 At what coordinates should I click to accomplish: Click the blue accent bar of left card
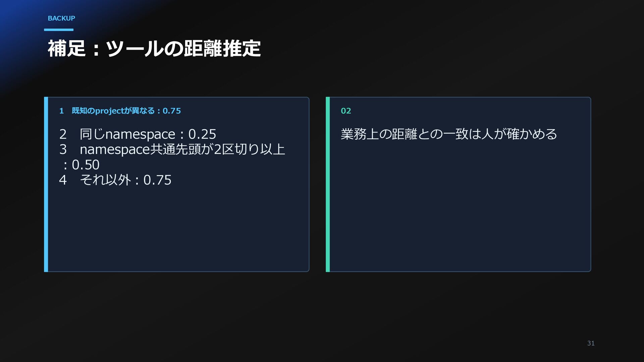[x=46, y=184]
